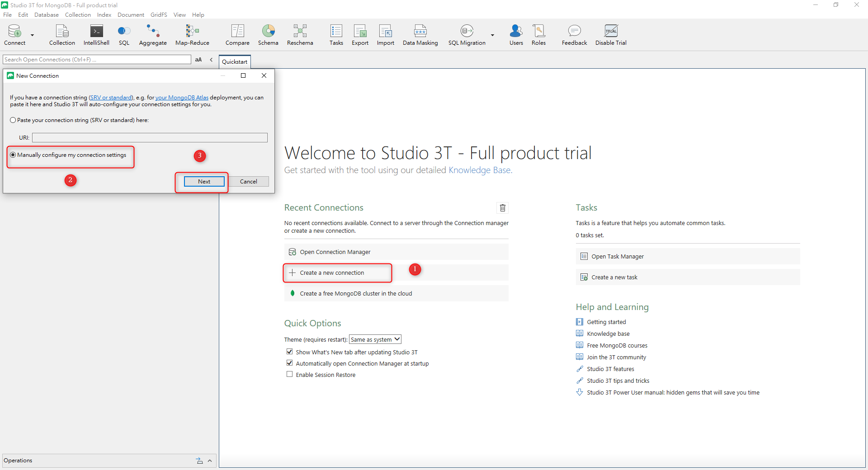The height and width of the screenshot is (470, 868).
Task: Open the Schema explorer
Action: 268,35
